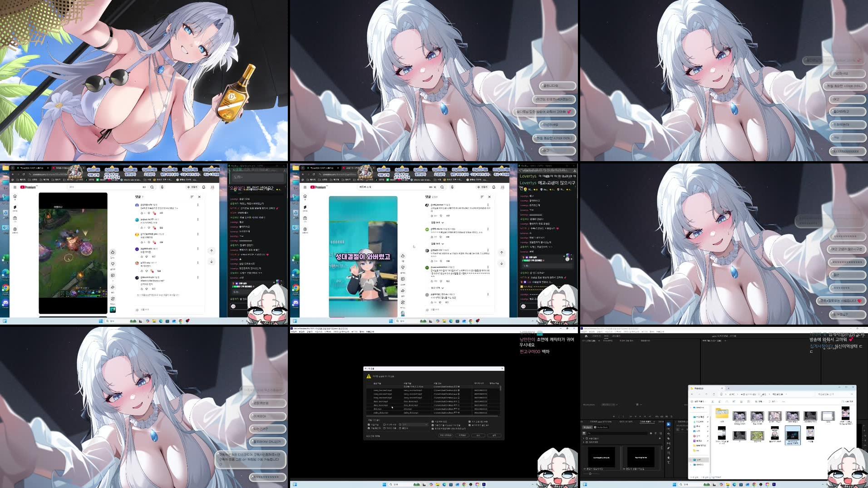Screen dimensions: 868x488
Task: Toggle File Name match checkbox in Link Media dialog
Action: click(369, 424)
